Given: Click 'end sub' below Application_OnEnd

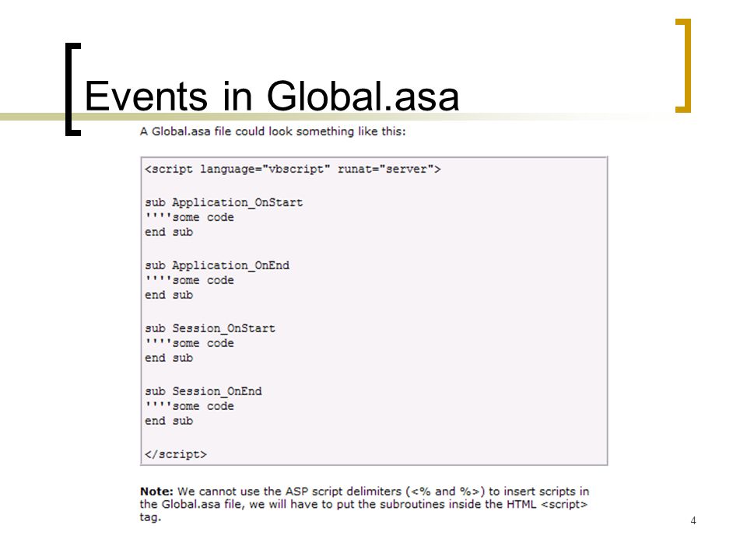Looking at the screenshot, I should [169, 295].
